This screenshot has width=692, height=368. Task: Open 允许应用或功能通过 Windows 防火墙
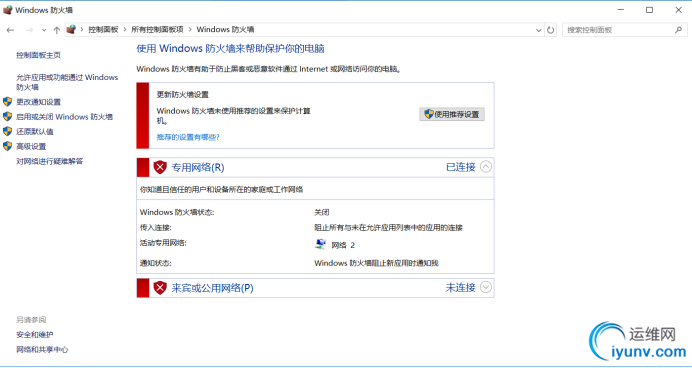[x=67, y=82]
